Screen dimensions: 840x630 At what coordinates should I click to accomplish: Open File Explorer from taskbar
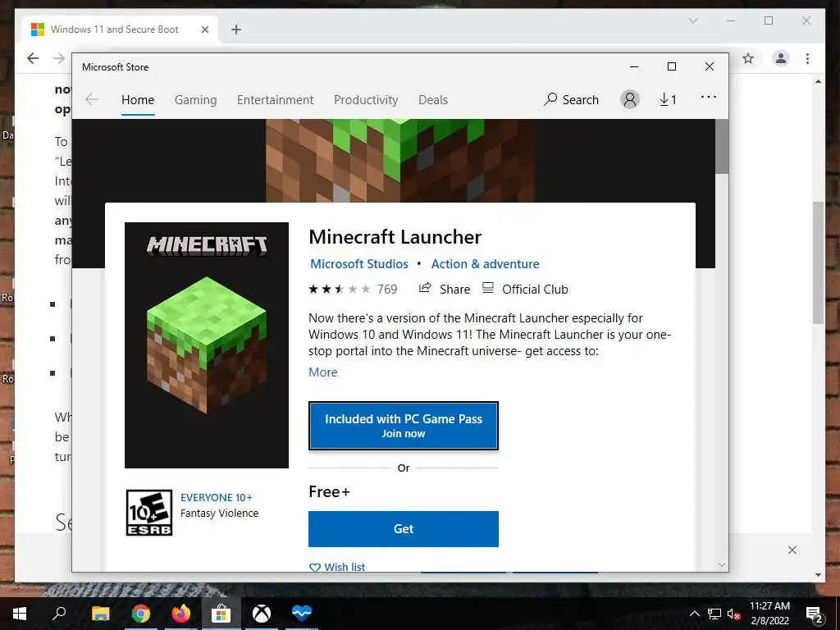(100, 614)
